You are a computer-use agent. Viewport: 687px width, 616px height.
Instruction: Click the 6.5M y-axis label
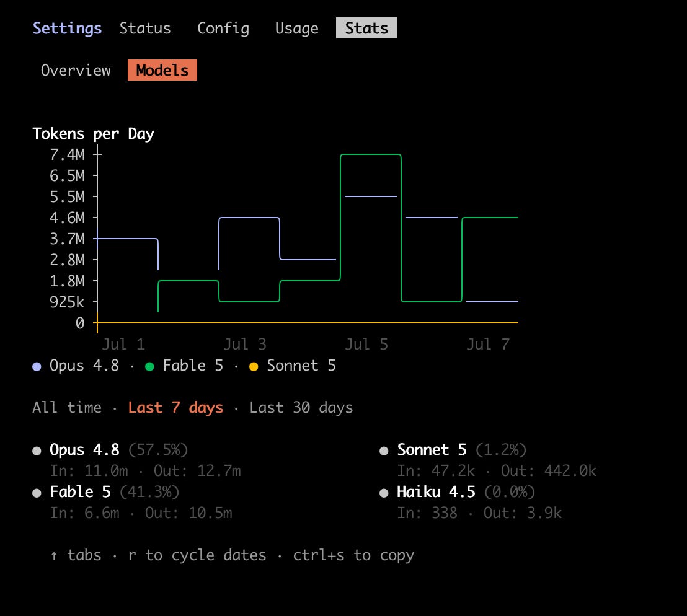67,175
